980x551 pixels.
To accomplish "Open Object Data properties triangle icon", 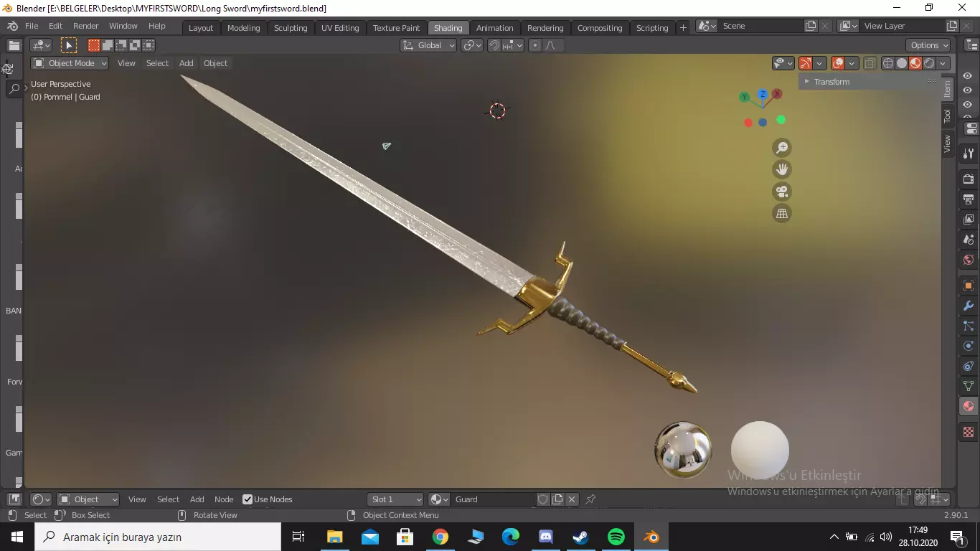I will pos(969,386).
